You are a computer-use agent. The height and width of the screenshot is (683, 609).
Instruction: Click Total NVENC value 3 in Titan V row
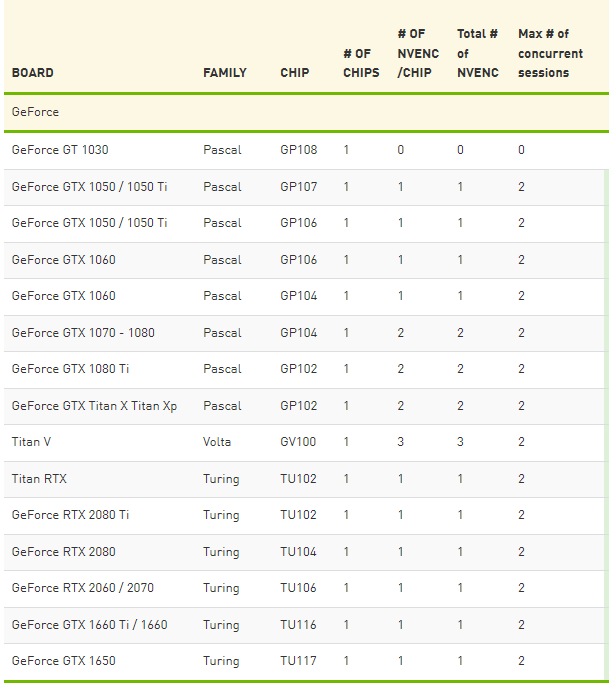pos(460,442)
